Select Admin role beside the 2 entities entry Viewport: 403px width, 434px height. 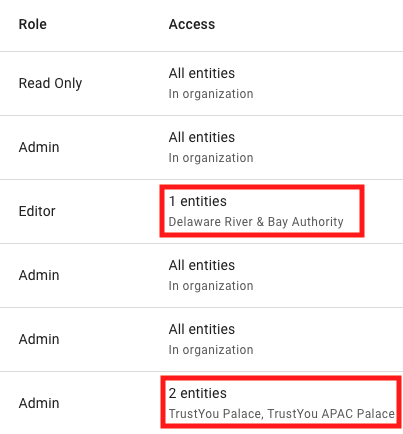[39, 403]
